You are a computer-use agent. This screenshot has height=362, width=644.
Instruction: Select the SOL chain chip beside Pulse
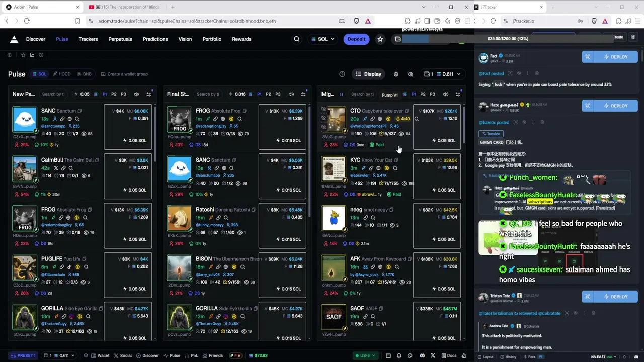39,74
